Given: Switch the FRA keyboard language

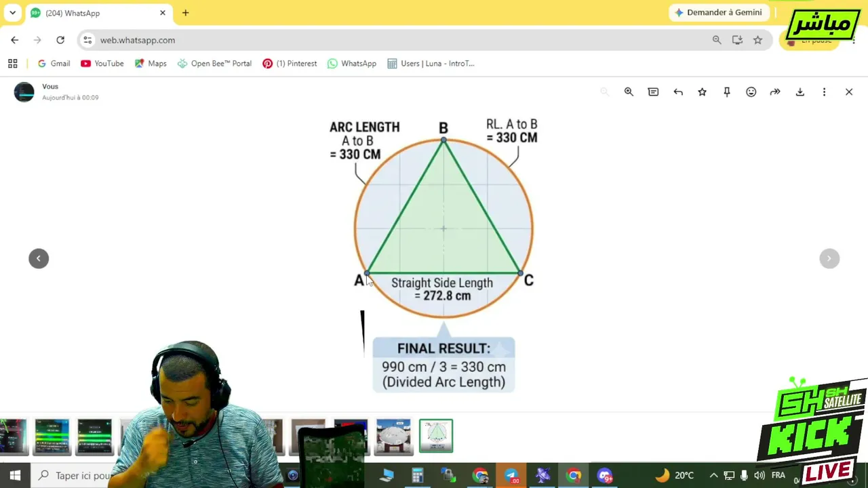Looking at the screenshot, I should 778,476.
